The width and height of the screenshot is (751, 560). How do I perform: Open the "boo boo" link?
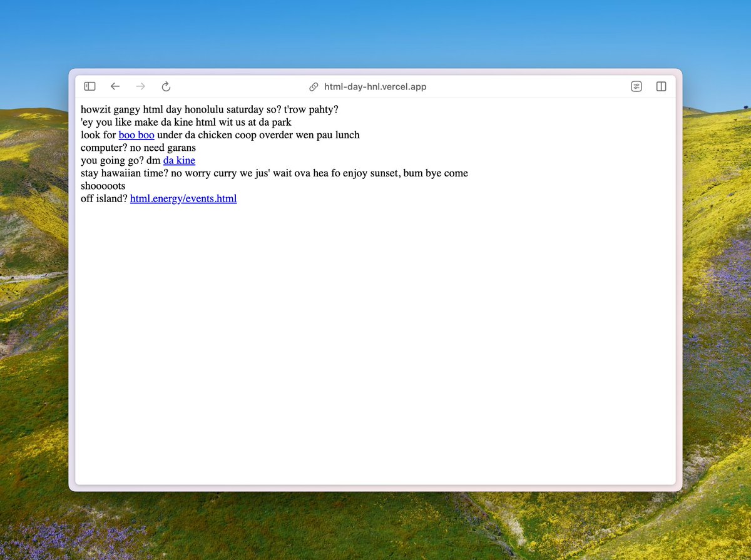pyautogui.click(x=136, y=135)
